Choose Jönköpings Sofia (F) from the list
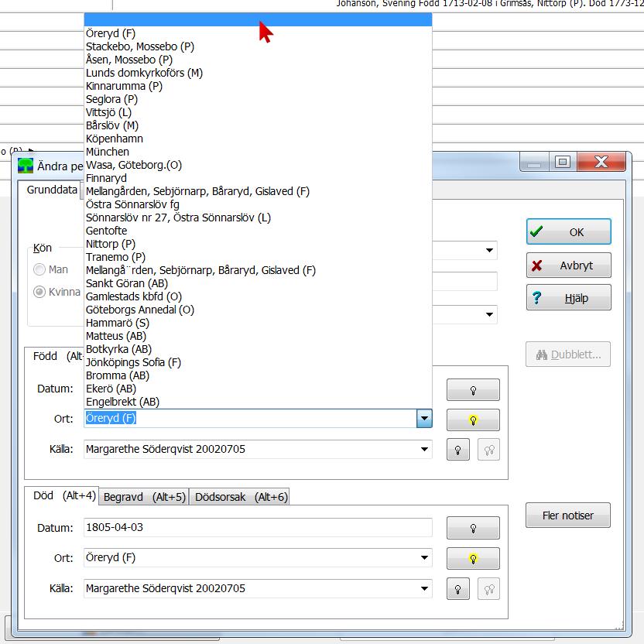Image resolution: width=644 pixels, height=644 pixels. pyautogui.click(x=258, y=362)
